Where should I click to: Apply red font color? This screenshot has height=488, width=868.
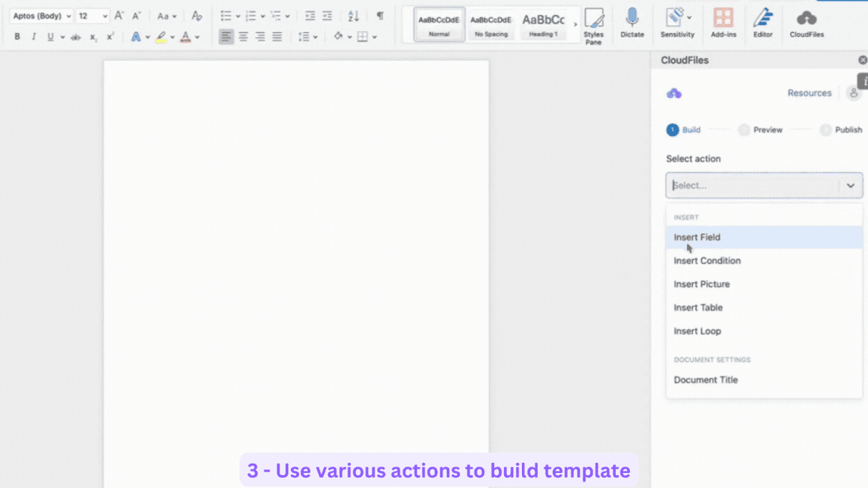[186, 37]
